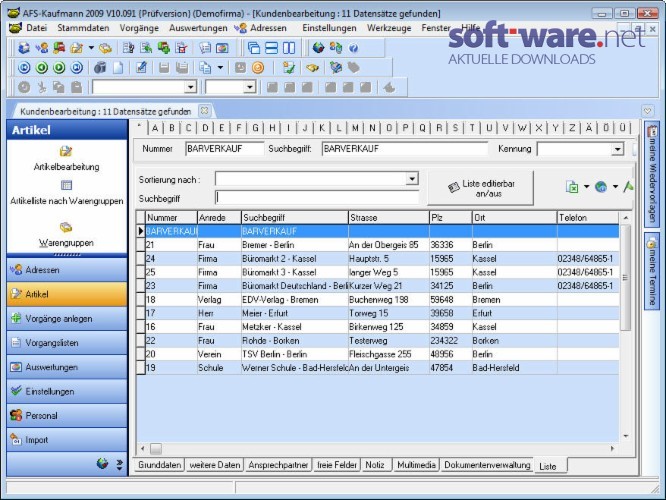
Task: Open the wide font combo box in toolbar
Action: [x=190, y=87]
